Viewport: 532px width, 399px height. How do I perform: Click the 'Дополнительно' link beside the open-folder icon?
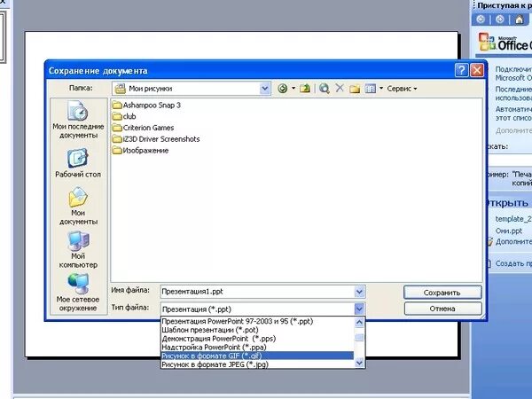coord(513,241)
